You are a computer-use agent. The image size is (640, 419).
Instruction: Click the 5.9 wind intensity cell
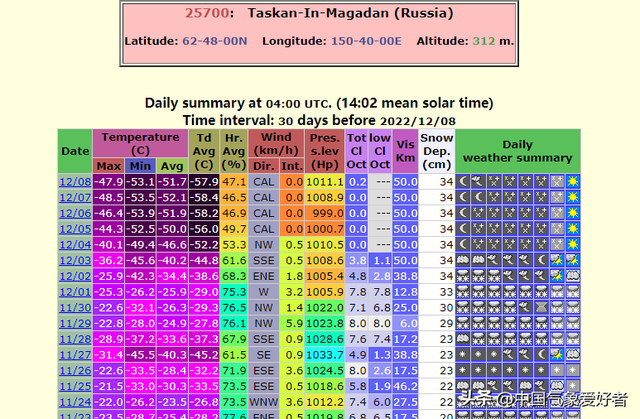292,324
